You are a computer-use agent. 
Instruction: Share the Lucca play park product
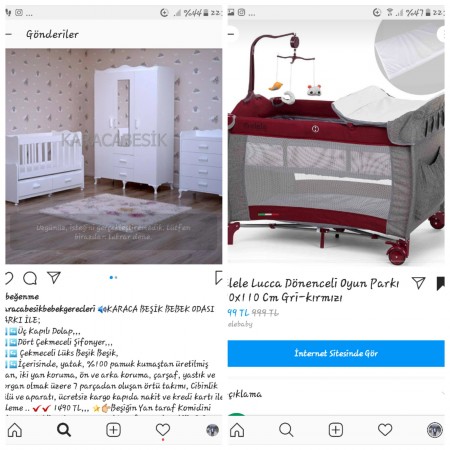(419, 283)
